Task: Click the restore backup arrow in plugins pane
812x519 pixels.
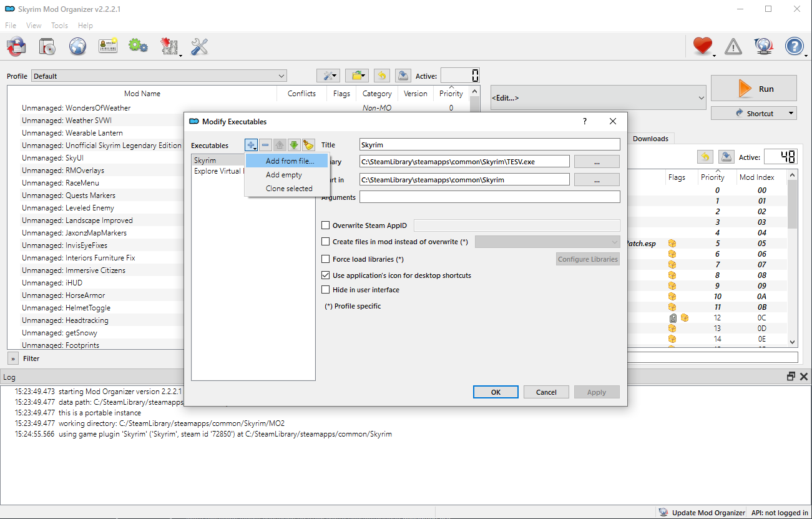Action: 705,157
